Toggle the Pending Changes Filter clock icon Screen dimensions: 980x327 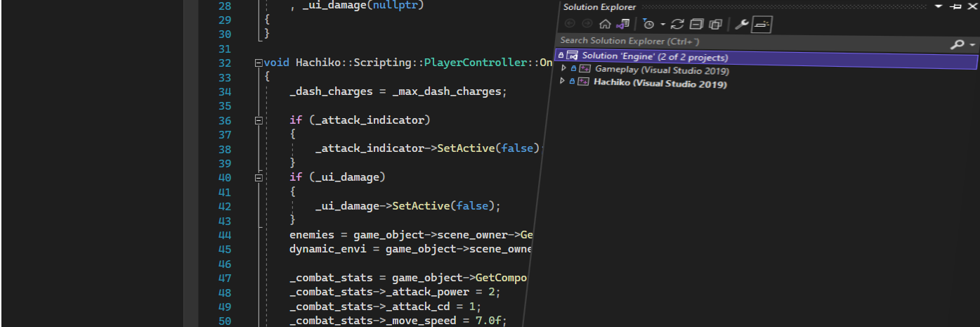pyautogui.click(x=648, y=25)
